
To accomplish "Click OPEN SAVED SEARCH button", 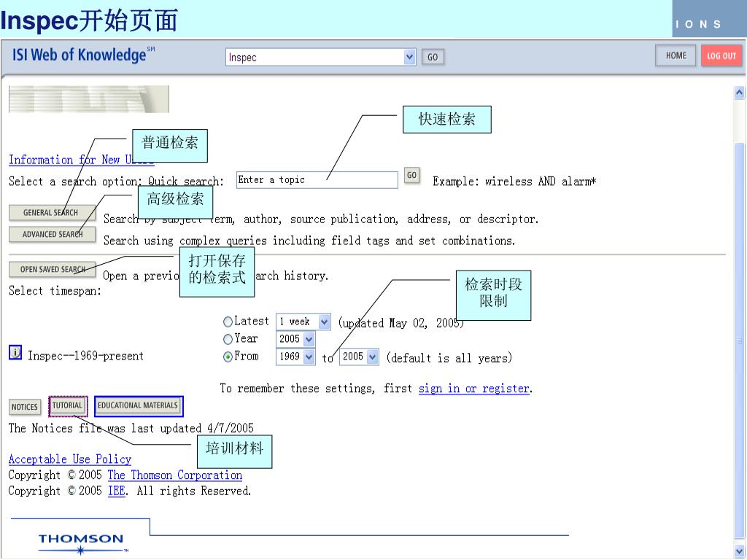I will (52, 270).
